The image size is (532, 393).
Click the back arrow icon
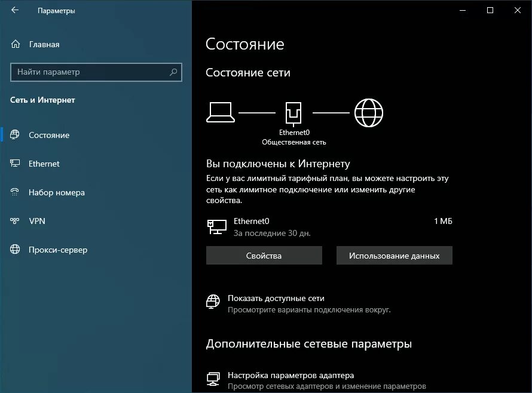point(14,10)
